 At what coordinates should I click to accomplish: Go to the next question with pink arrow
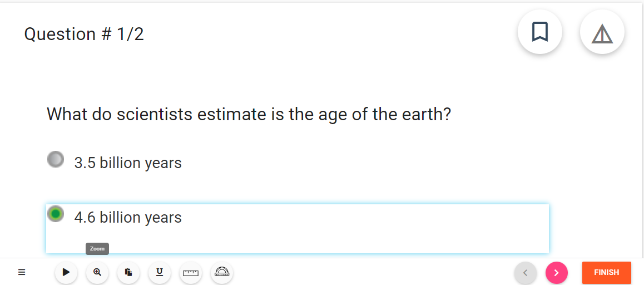click(557, 273)
